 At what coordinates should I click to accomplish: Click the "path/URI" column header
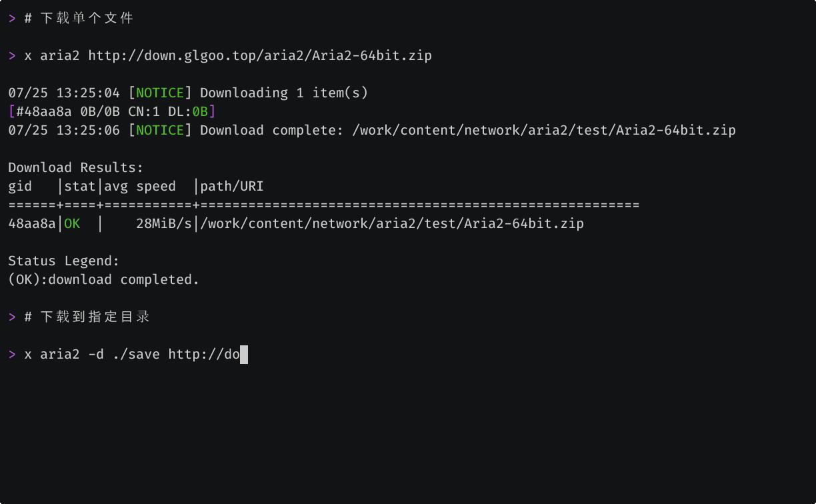click(x=232, y=186)
